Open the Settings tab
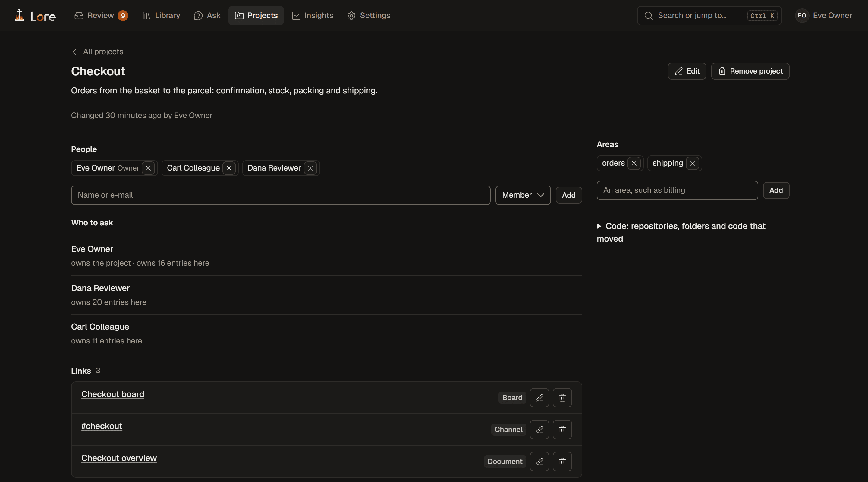This screenshot has height=482, width=868. coord(369,15)
